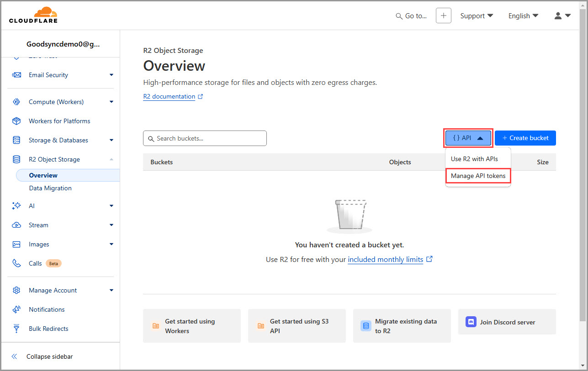Click the Collapse sidebar double-chevron icon
This screenshot has height=371, width=588.
tap(14, 356)
